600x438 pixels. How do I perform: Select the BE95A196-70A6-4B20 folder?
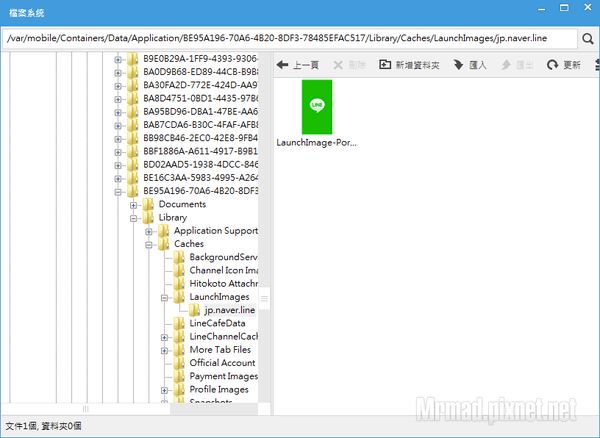pos(201,191)
